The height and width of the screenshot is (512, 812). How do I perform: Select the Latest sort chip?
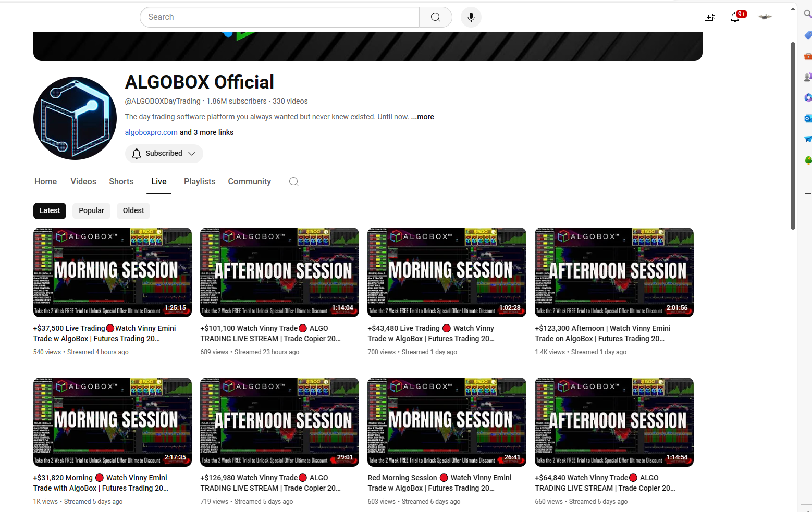(50, 210)
